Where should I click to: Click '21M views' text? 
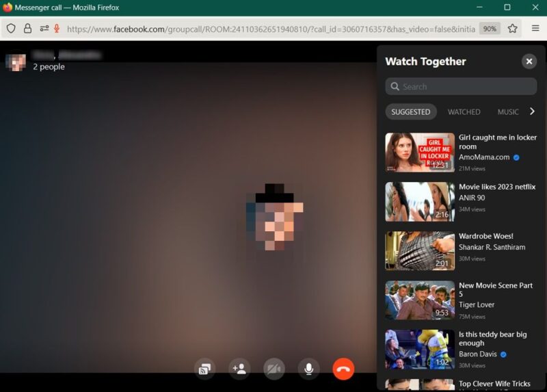coord(472,168)
